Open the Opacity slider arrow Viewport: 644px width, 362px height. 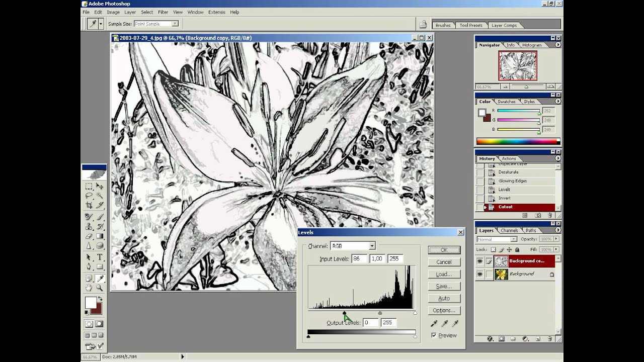click(556, 239)
